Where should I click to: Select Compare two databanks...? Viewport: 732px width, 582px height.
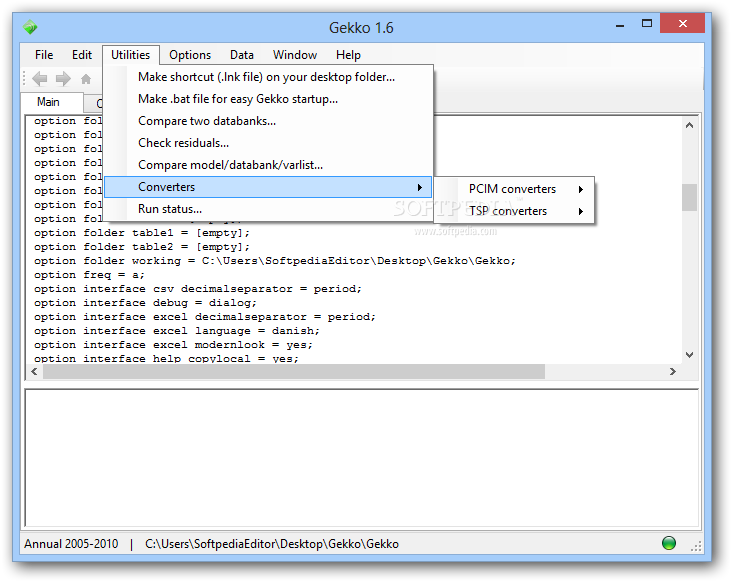268,121
